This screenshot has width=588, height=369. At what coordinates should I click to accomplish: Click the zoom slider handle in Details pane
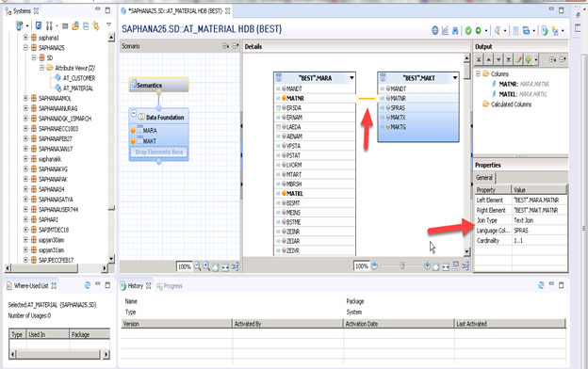point(402,265)
